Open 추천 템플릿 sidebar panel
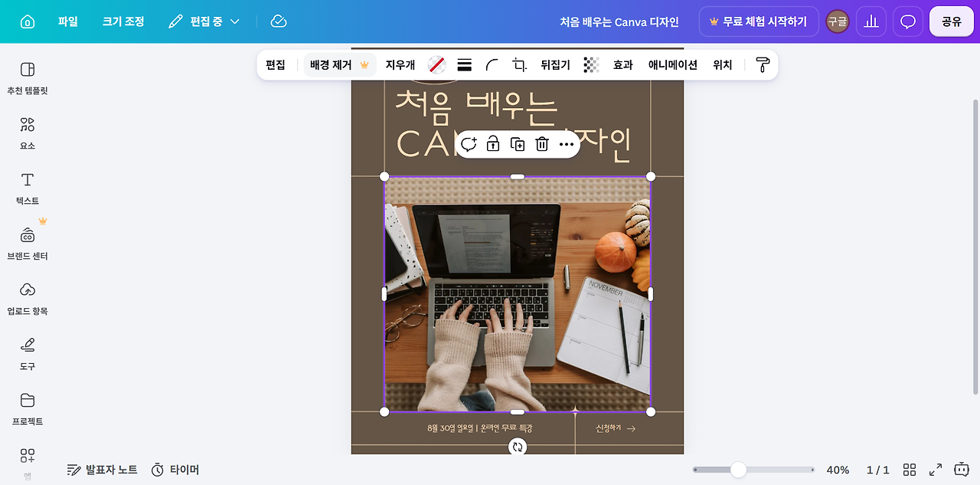980x485 pixels. click(28, 77)
